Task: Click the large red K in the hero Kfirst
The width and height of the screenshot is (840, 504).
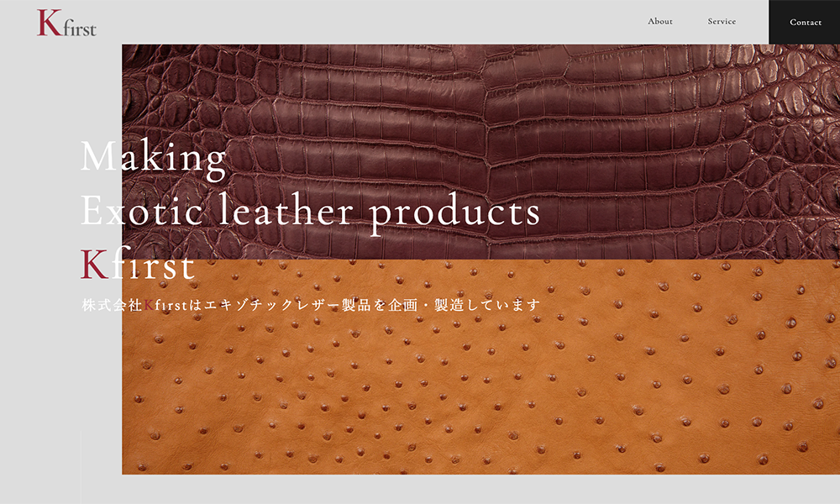Action: click(95, 264)
